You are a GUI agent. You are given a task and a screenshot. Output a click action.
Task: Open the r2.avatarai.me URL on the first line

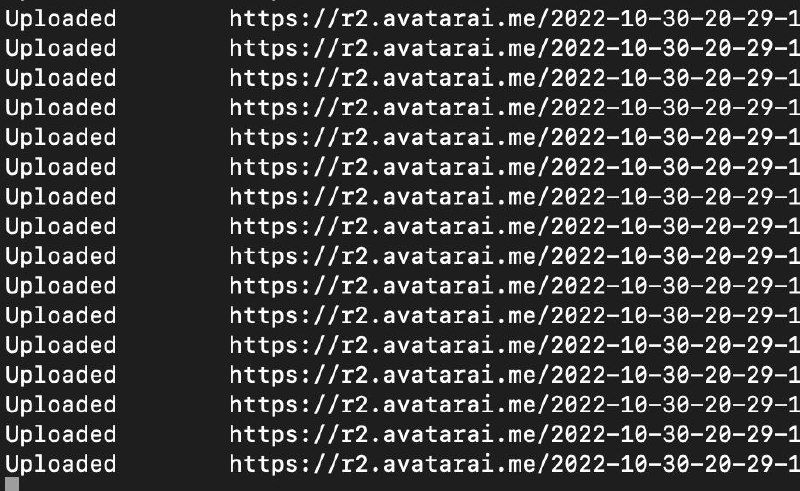[x=515, y=19]
